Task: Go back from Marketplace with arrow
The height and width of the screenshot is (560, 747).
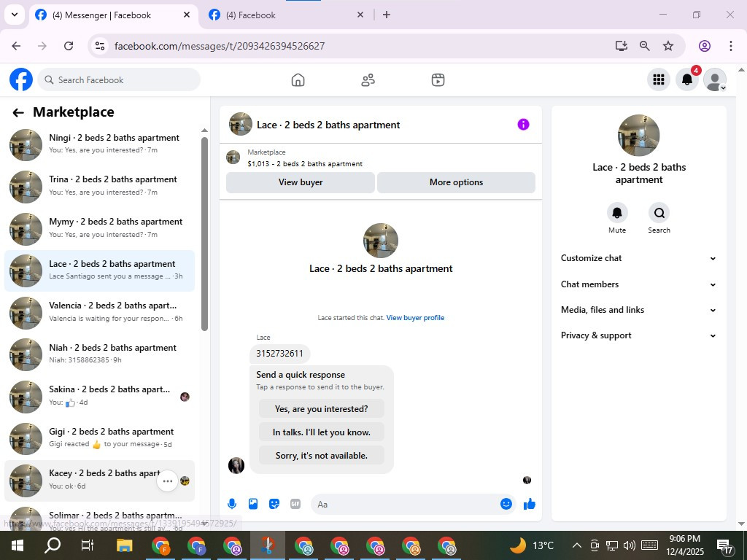Action: pyautogui.click(x=18, y=112)
